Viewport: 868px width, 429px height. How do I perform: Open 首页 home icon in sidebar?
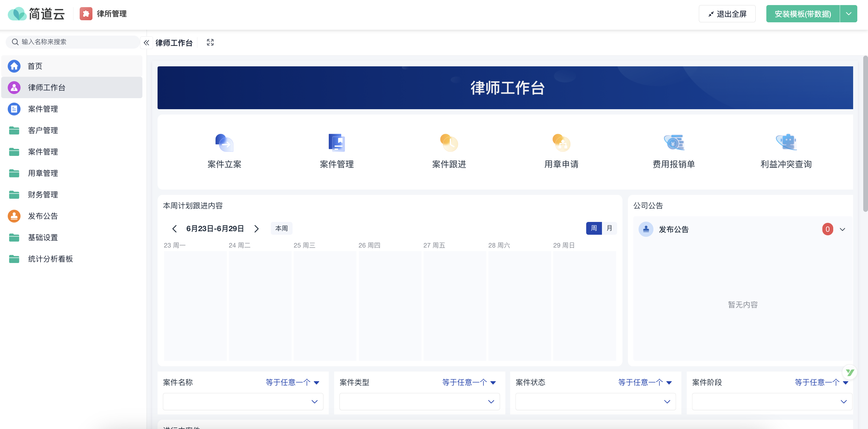14,66
